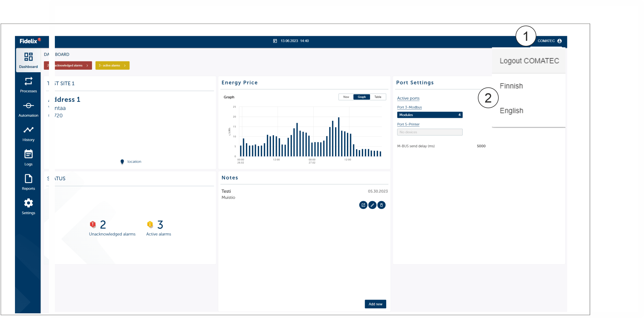Switch the Energy Price view to Now
Screen dimensions: 644x318
click(346, 97)
